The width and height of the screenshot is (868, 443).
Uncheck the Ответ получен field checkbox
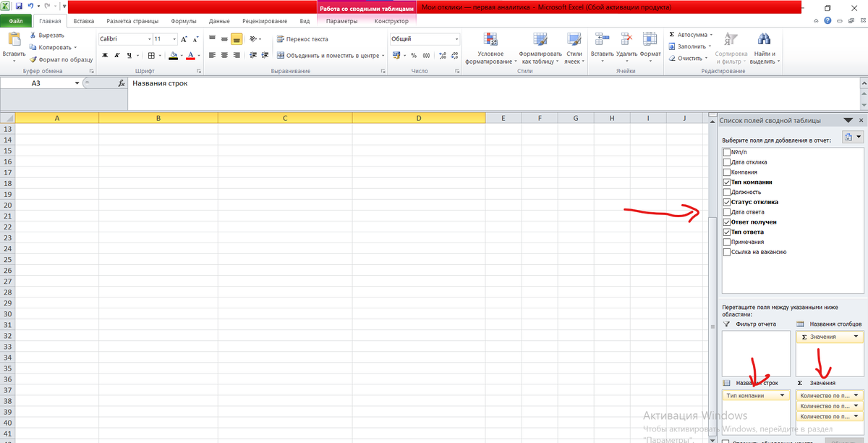[x=727, y=222]
